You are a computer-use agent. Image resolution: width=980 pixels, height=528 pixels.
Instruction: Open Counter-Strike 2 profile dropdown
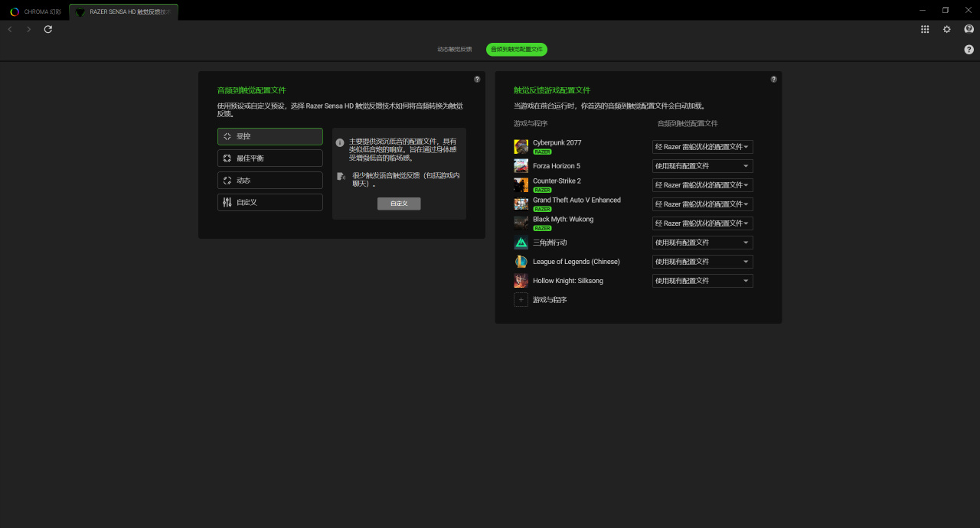tap(702, 185)
